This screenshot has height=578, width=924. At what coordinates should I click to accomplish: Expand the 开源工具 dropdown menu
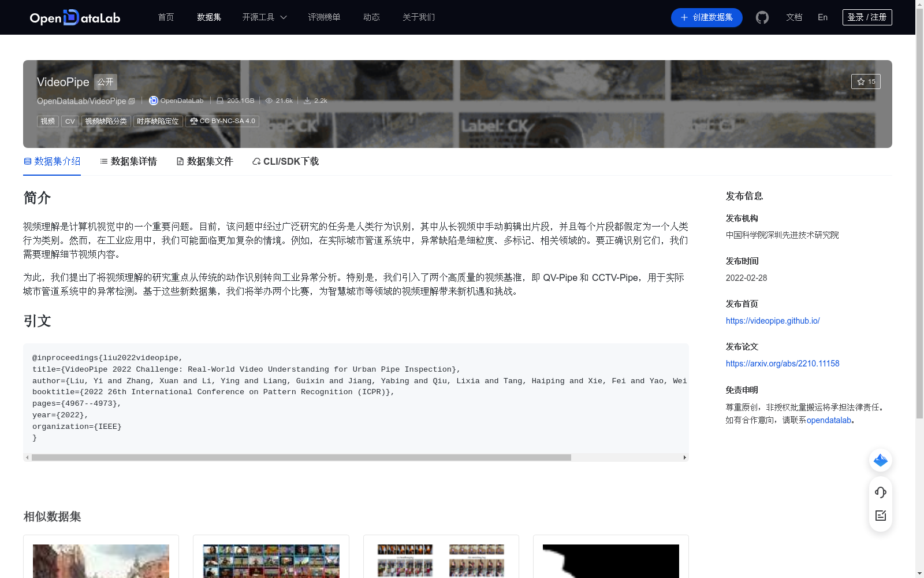pos(264,17)
